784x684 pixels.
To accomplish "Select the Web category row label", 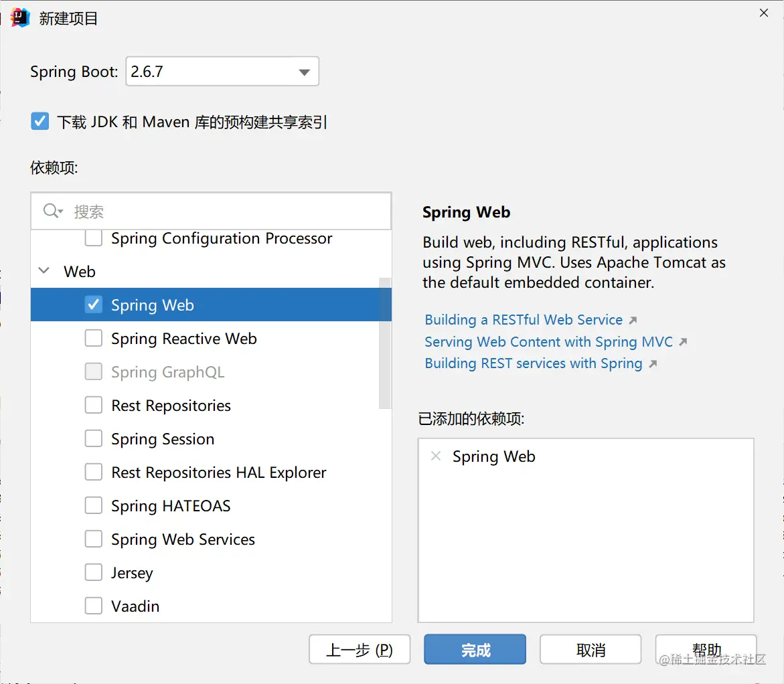I will coord(80,272).
